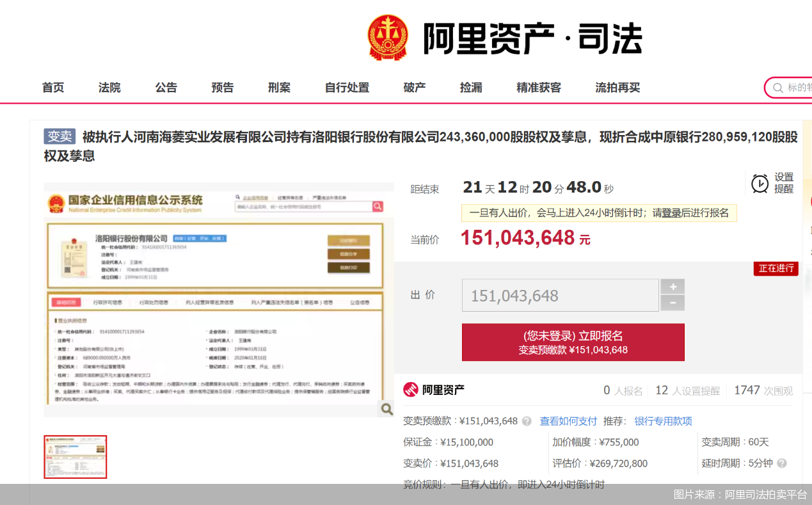The image size is (812, 505).
Task: Click the alarm clock reminder icon
Action: 760,184
